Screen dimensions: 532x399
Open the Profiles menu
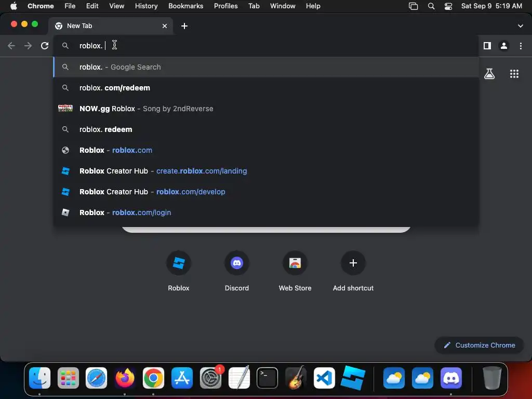[225, 6]
